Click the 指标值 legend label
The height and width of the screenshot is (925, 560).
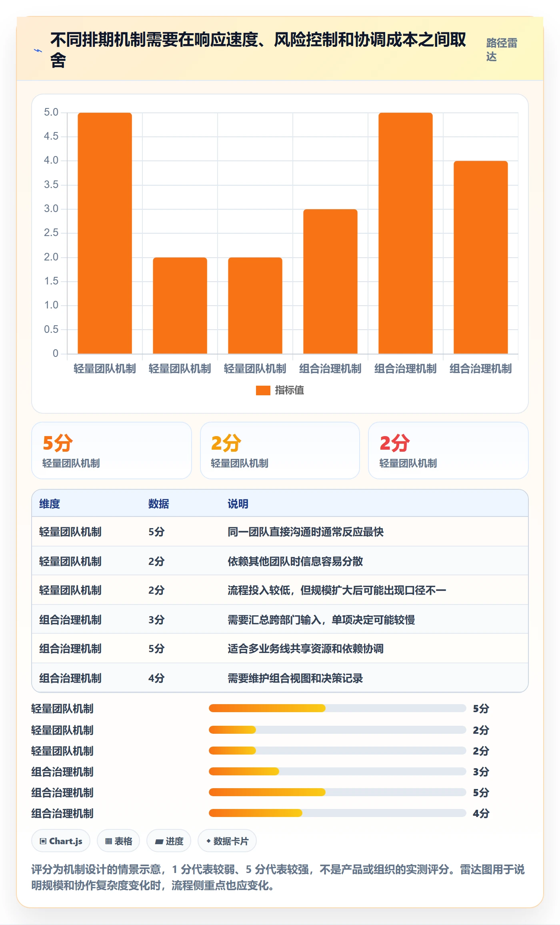pyautogui.click(x=290, y=390)
